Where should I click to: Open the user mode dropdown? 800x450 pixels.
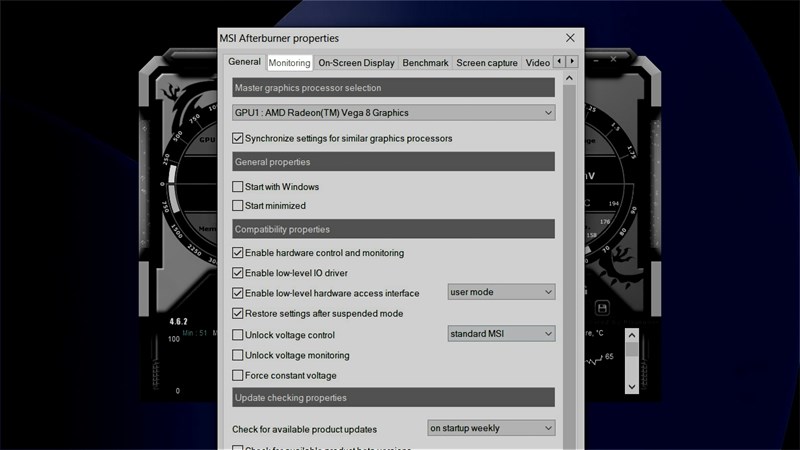[x=501, y=292]
